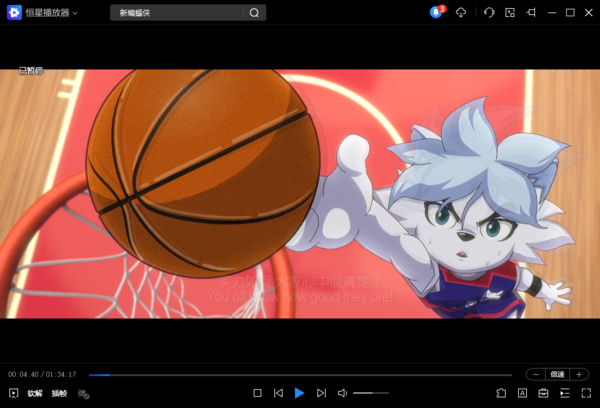Open the 恒星播放器 main menu dropdown
The image size is (600, 408).
51,13
